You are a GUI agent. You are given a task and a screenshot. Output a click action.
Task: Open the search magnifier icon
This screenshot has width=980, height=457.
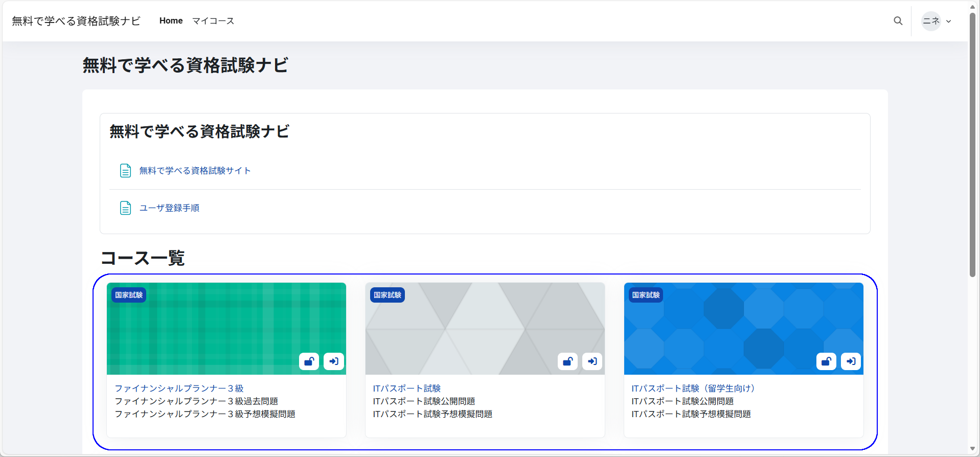(x=898, y=21)
